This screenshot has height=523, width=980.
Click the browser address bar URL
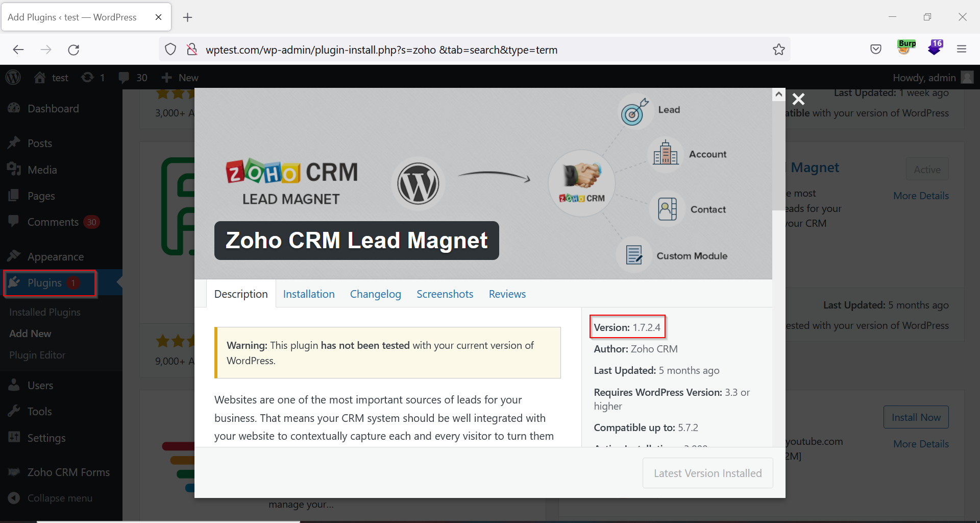pos(381,50)
